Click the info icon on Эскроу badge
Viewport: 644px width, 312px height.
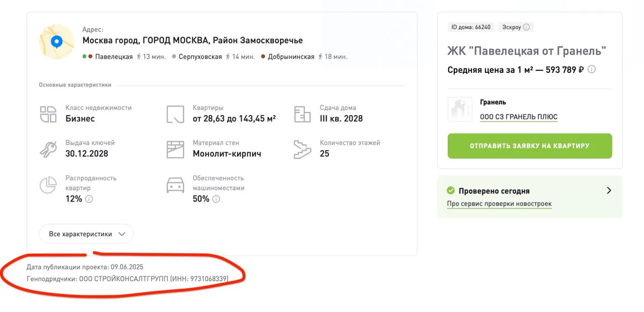click(526, 27)
